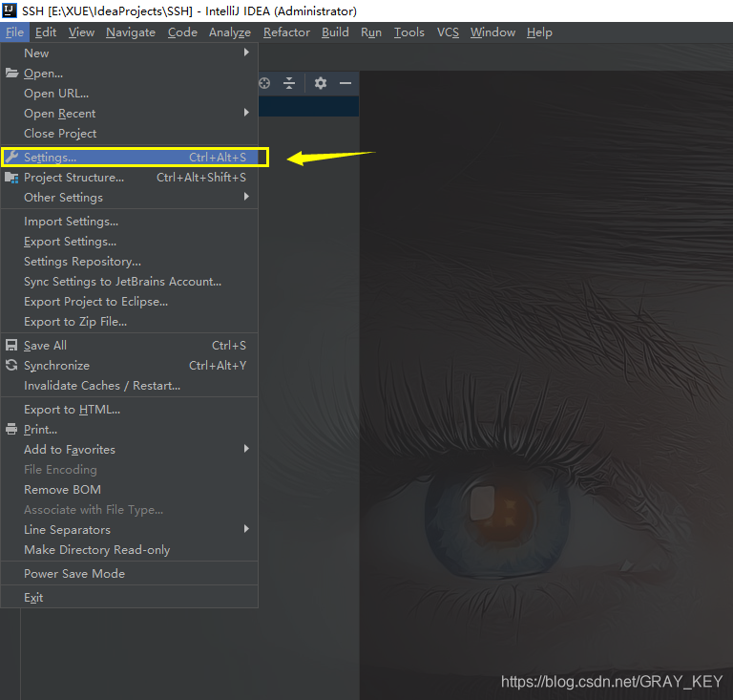This screenshot has width=733, height=700.
Task: Choose Settings Repository...
Action: tap(130, 262)
